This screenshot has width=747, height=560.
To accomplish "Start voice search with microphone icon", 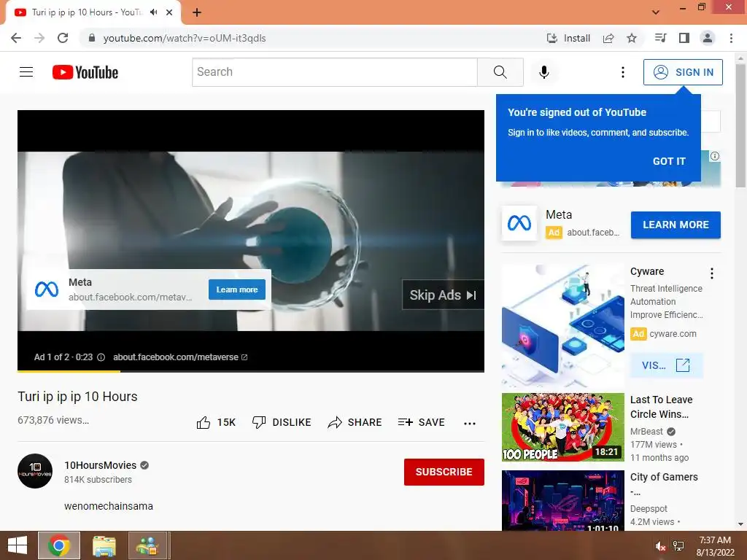I will [544, 72].
